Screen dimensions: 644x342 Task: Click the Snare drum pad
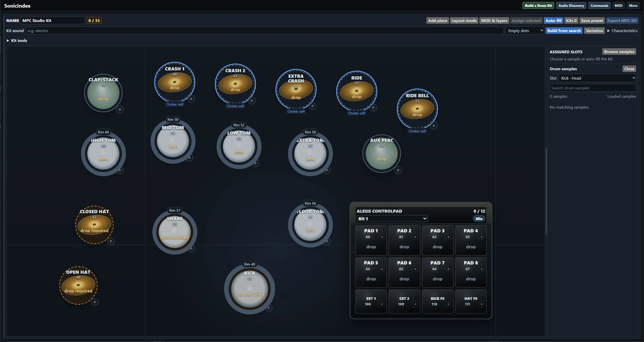(175, 232)
